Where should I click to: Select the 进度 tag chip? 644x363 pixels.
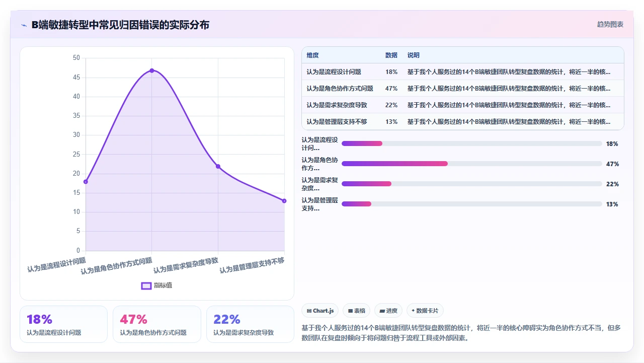(x=388, y=311)
